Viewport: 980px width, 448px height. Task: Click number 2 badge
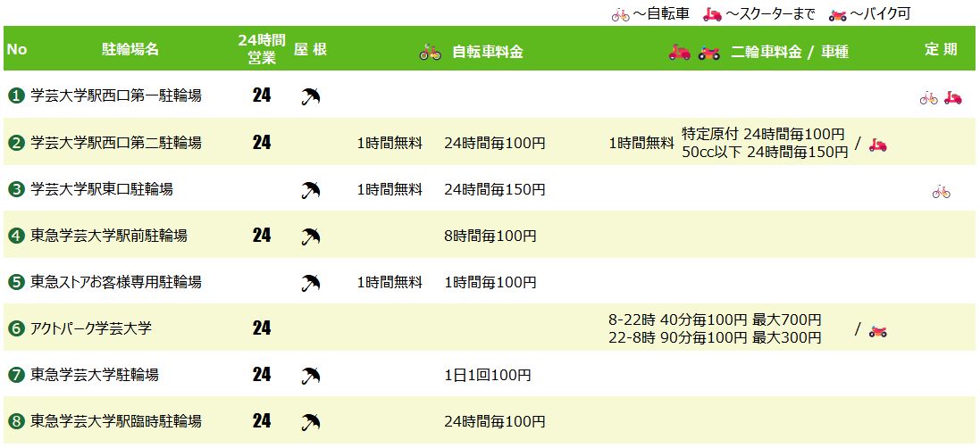click(16, 143)
